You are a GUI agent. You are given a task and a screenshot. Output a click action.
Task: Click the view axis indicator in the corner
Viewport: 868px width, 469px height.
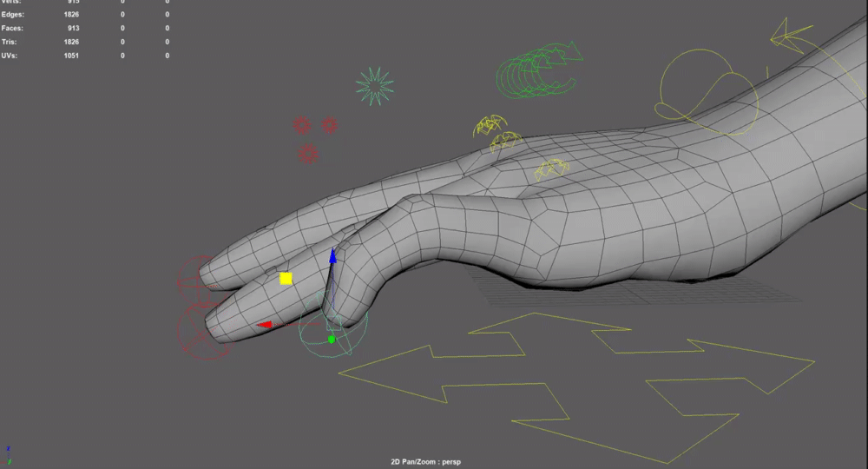[x=7, y=455]
